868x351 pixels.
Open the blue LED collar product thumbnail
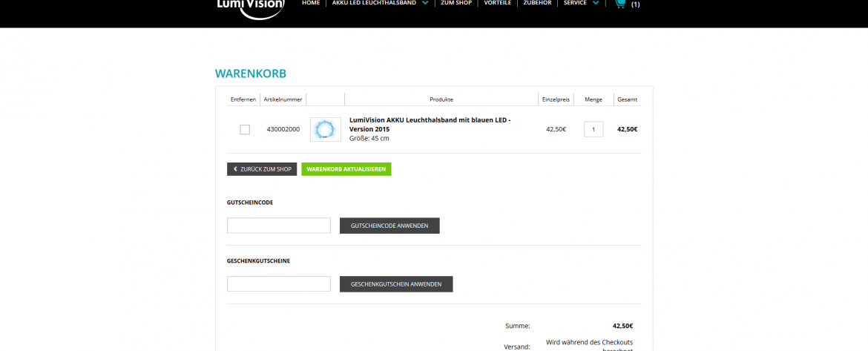point(326,130)
